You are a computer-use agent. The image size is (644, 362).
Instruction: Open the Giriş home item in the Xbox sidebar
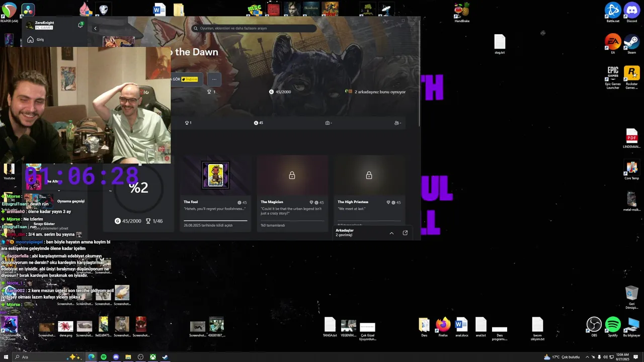pos(36,40)
